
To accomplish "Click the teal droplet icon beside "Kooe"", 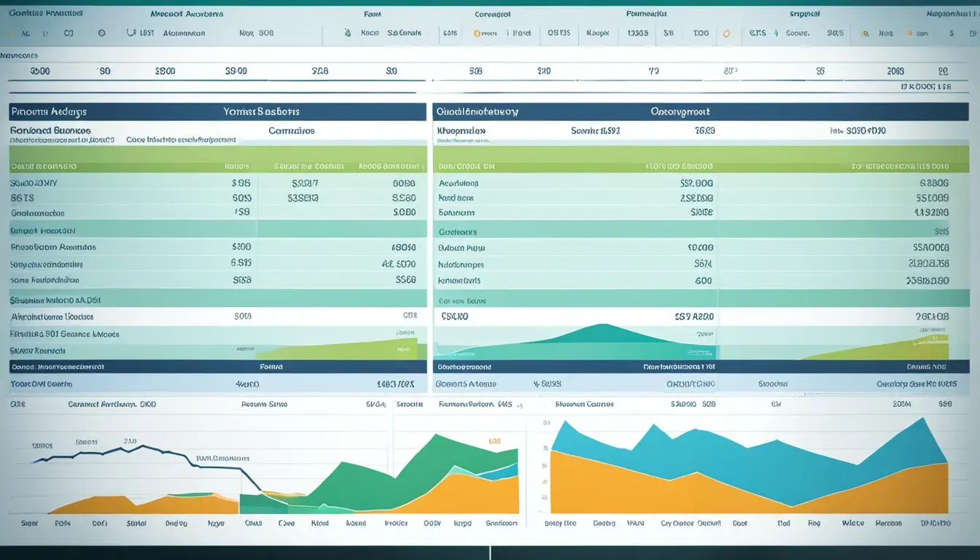I will click(347, 33).
